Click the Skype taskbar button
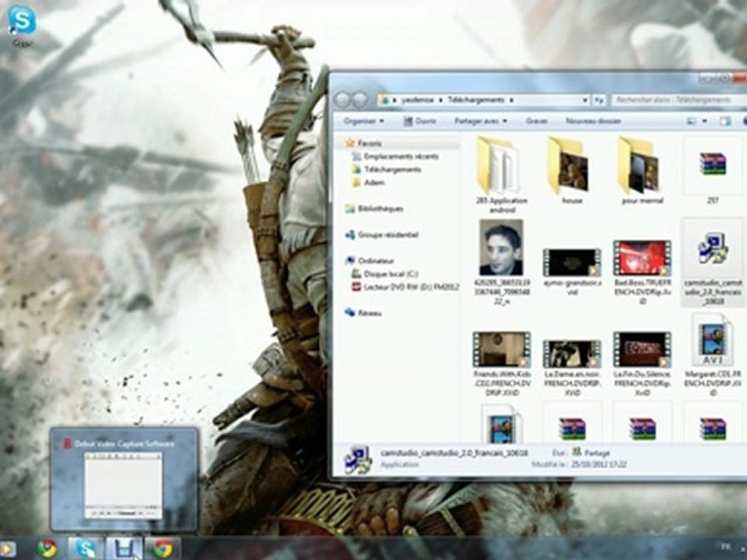This screenshot has height=560, width=747. pos(86,548)
